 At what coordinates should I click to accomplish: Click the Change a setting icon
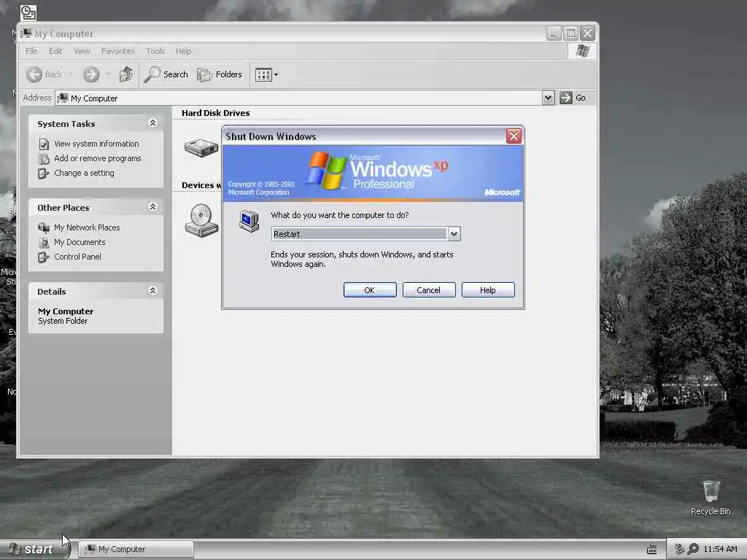click(44, 174)
